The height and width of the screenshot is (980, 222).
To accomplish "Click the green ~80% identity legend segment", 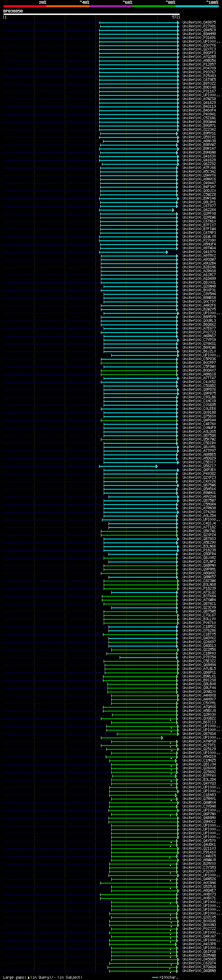I will 154,6.
